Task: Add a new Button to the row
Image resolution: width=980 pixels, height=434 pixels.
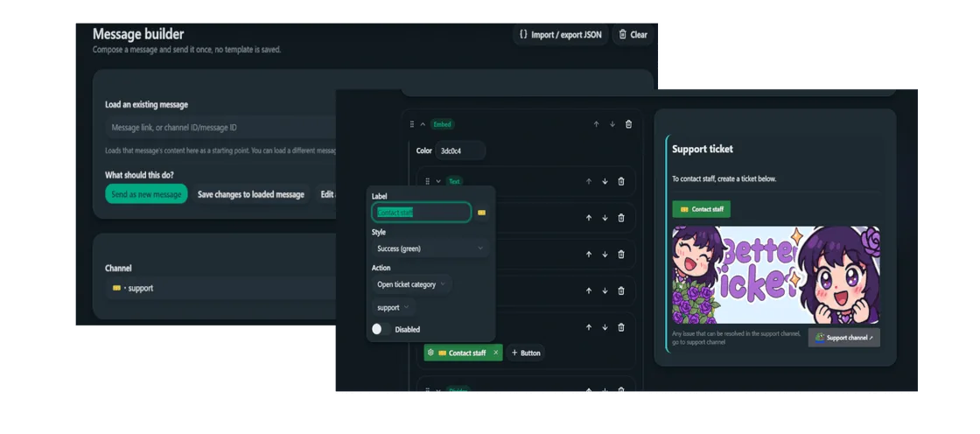Action: [x=526, y=353]
